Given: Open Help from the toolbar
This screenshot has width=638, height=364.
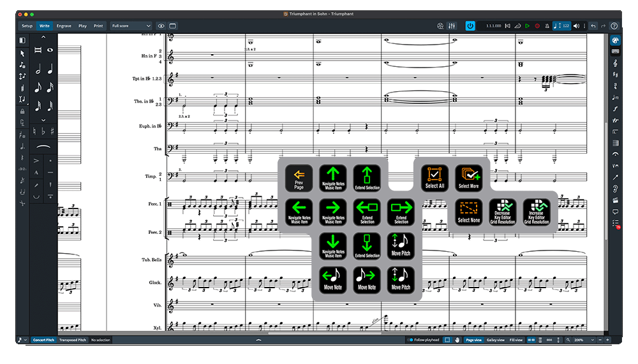Looking at the screenshot, I should [x=614, y=25].
